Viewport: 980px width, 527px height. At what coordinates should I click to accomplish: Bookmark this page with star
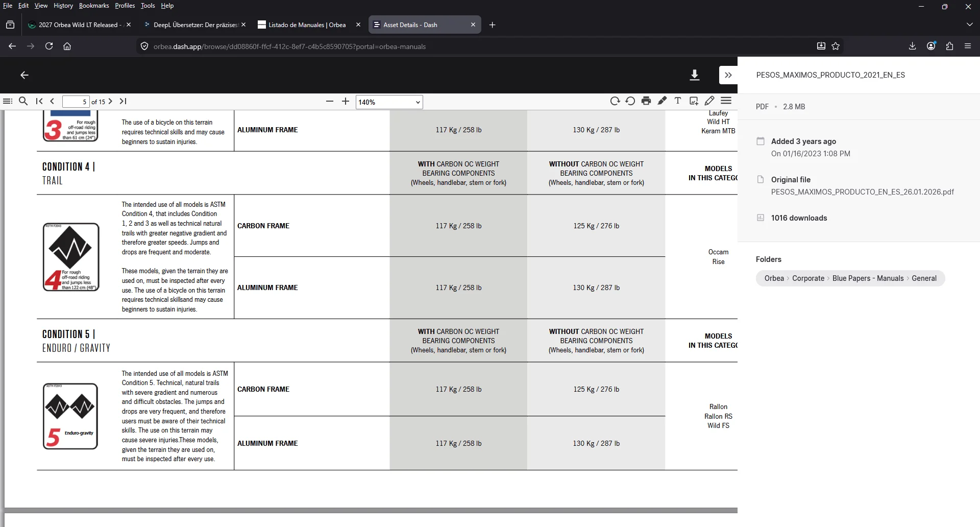coord(836,46)
